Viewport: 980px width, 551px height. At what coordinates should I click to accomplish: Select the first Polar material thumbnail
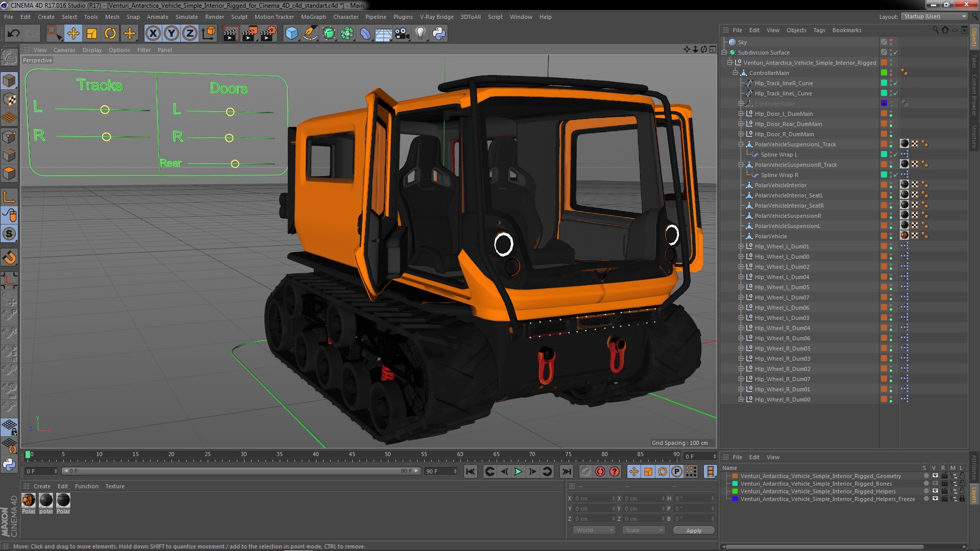point(29,500)
